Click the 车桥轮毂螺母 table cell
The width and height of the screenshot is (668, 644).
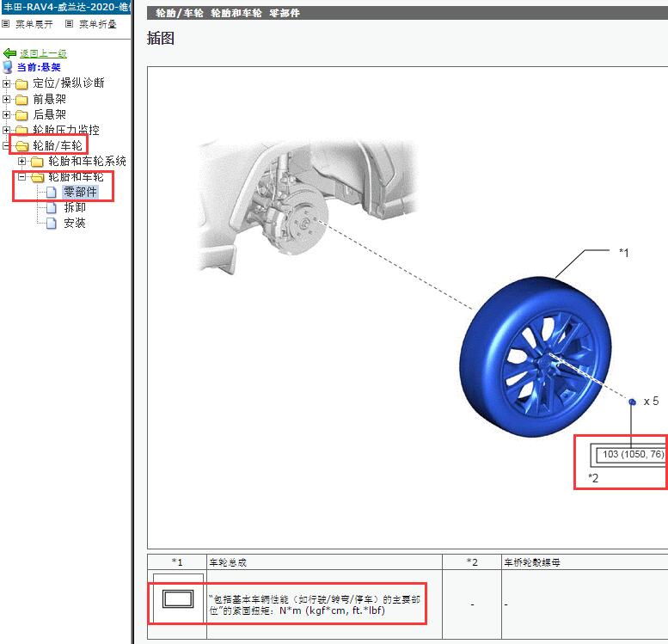click(585, 562)
